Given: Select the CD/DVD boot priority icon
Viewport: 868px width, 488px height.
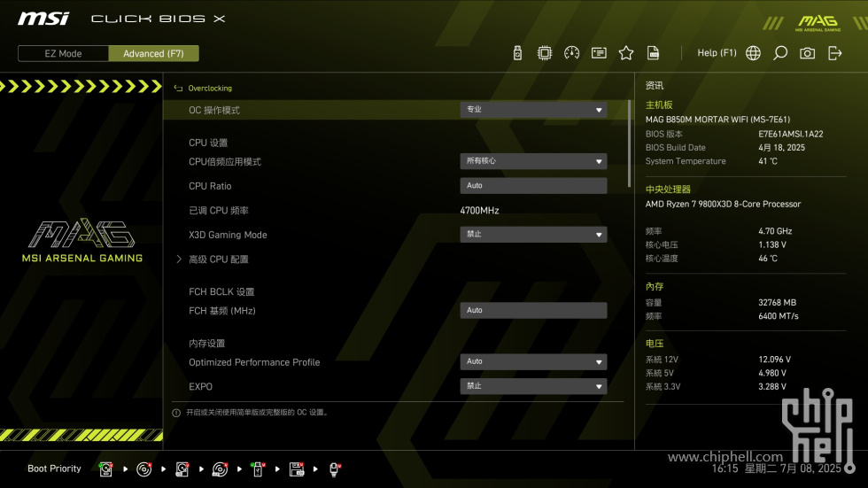Looking at the screenshot, I should pos(143,469).
